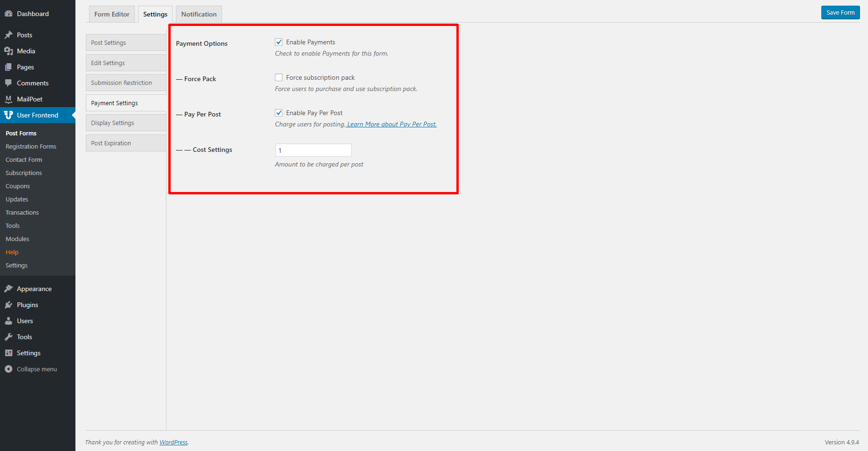Image resolution: width=868 pixels, height=451 pixels.
Task: Open Learn More about Pay Per Post link
Action: coord(392,124)
